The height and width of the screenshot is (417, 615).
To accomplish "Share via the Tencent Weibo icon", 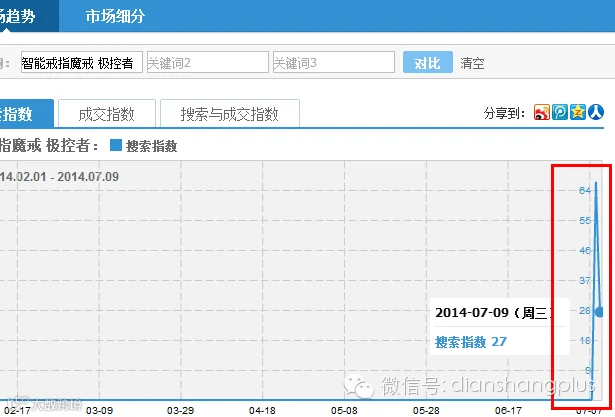I will click(560, 113).
